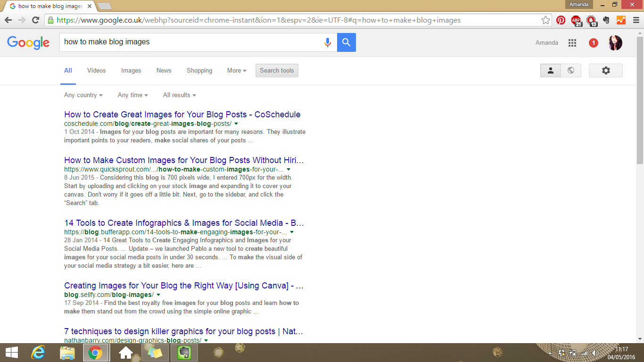Expand the arrow beside the nathanbarry.com URL
The height and width of the screenshot is (362, 644).
click(x=206, y=340)
